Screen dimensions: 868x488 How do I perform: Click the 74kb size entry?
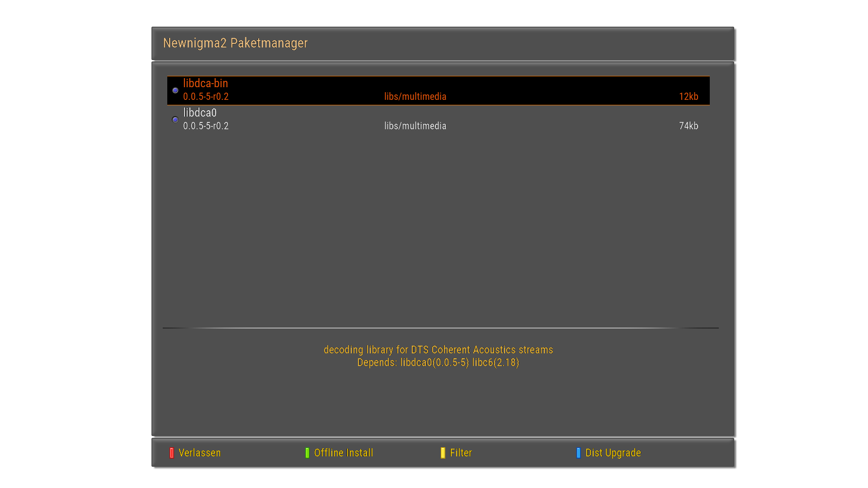688,126
